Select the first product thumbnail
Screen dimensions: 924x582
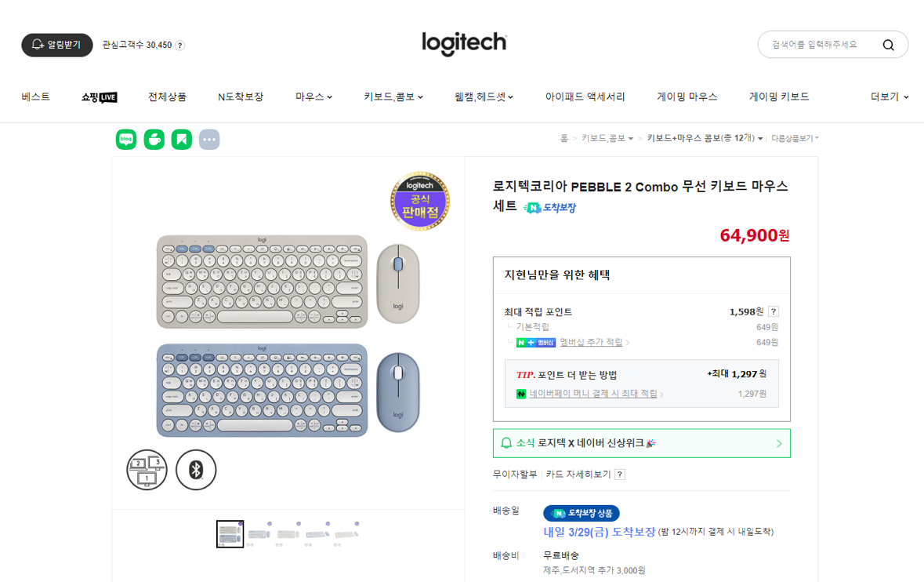[x=230, y=533]
